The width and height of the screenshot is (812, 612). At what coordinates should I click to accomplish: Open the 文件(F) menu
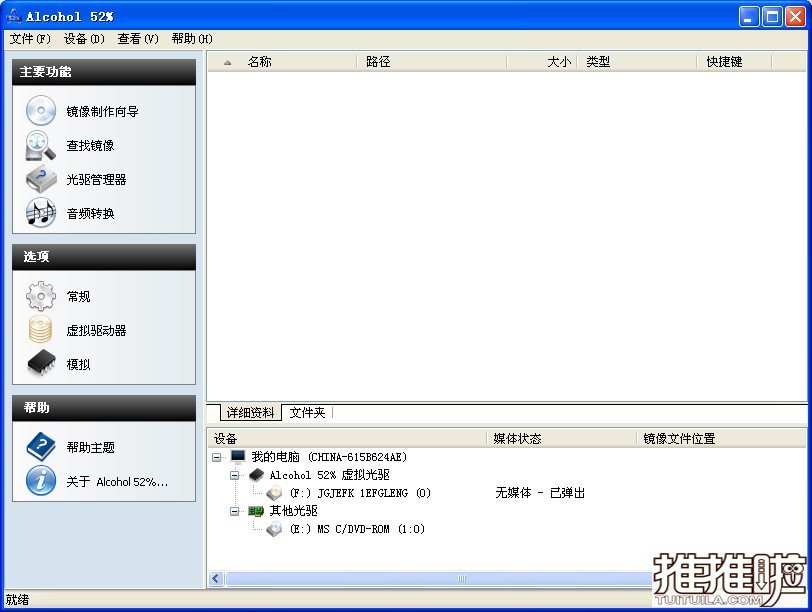click(x=29, y=39)
